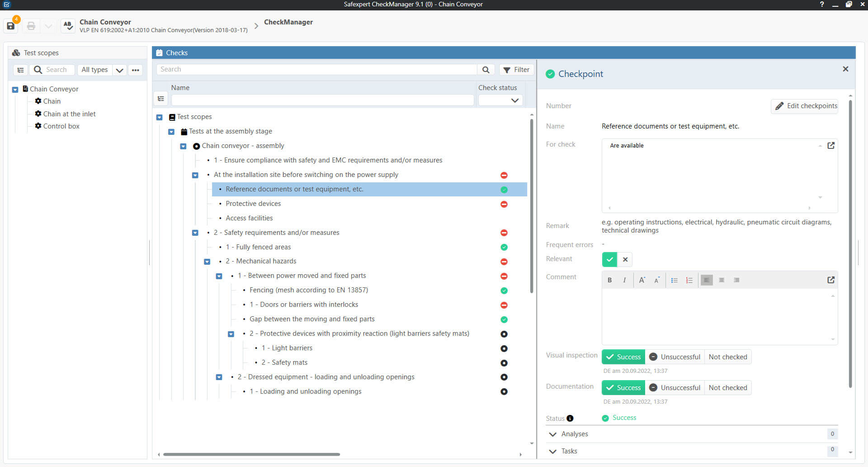This screenshot has height=467, width=868.
Task: Mark checkpoint as relevant with green check
Action: [609, 259]
